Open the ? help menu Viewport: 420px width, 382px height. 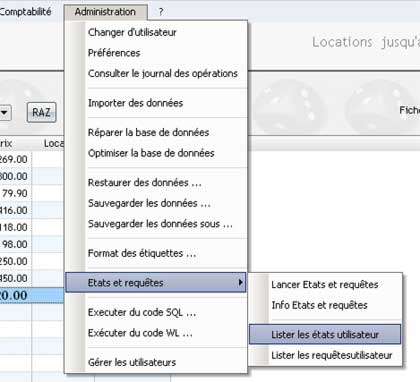pyautogui.click(x=161, y=12)
